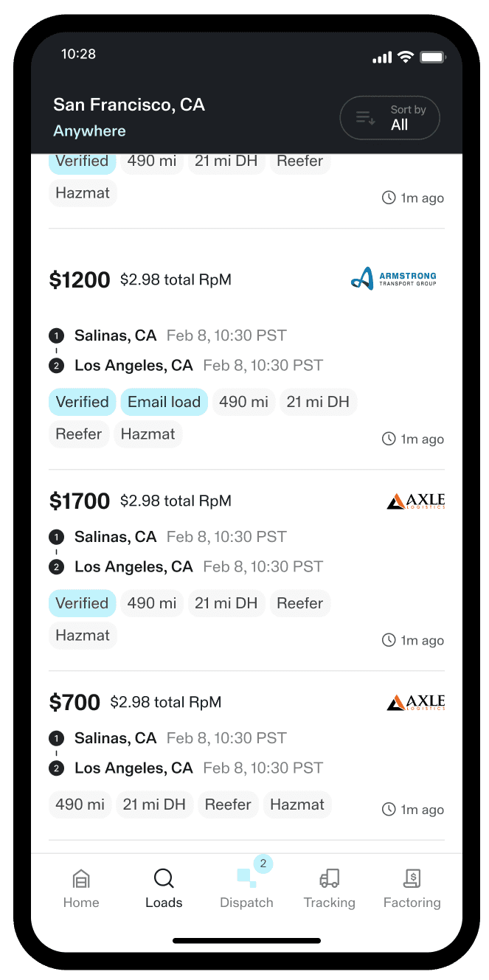
Task: Select Verified tag on $1700 load
Action: tap(82, 603)
